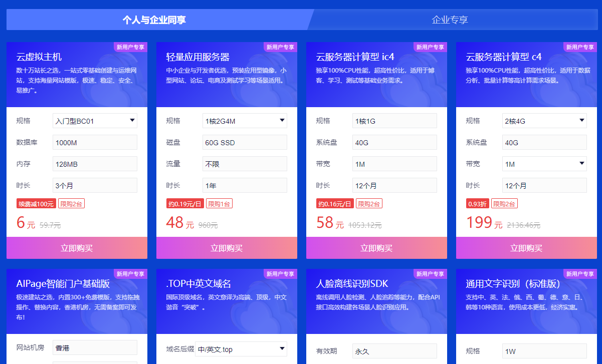Purchase 云服务器计算型 ic4 via 立即购买

(x=376, y=248)
